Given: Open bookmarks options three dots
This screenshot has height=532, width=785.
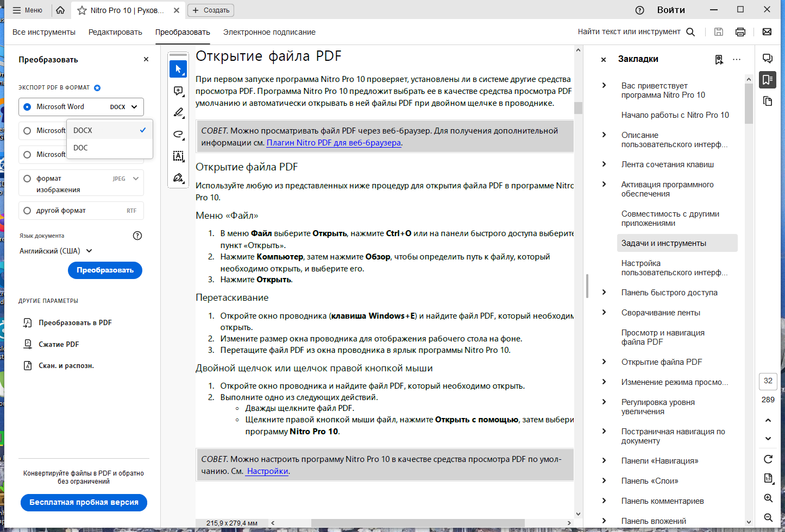Looking at the screenshot, I should pos(737,59).
